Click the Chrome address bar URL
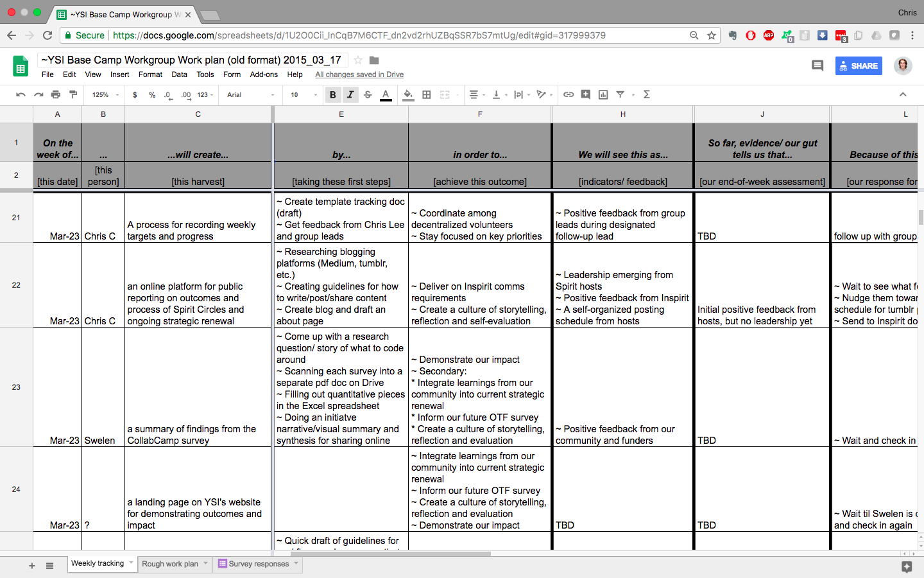 coord(359,35)
